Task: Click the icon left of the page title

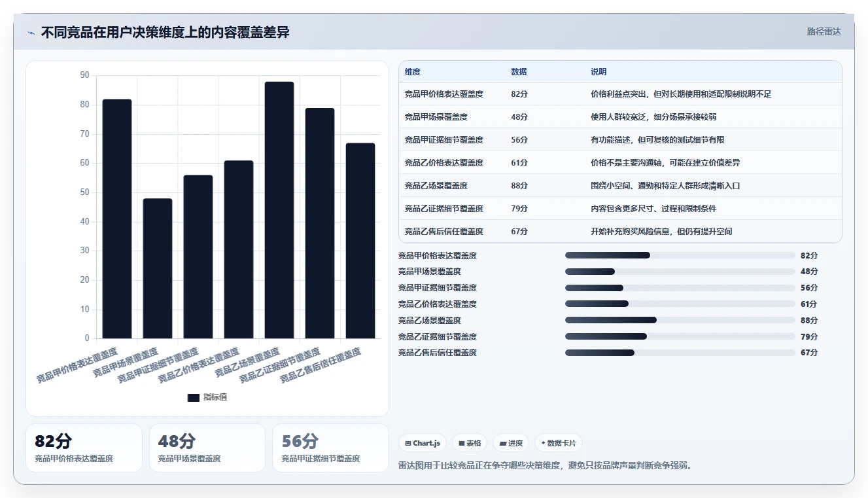Action: [31, 33]
